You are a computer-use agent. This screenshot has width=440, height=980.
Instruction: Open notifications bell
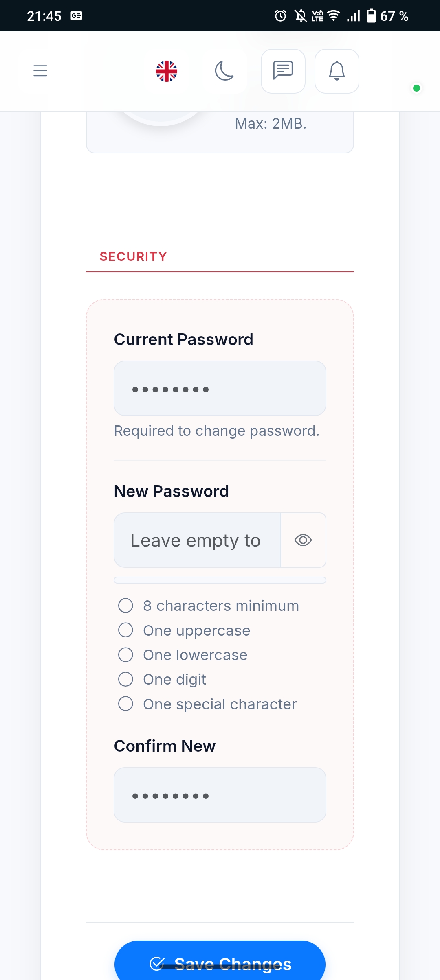(337, 71)
